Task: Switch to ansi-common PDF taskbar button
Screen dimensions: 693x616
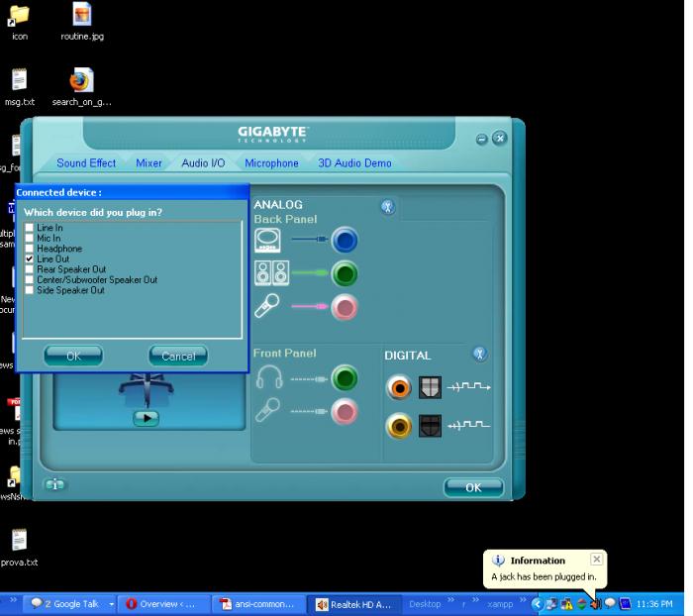Action: click(259, 604)
